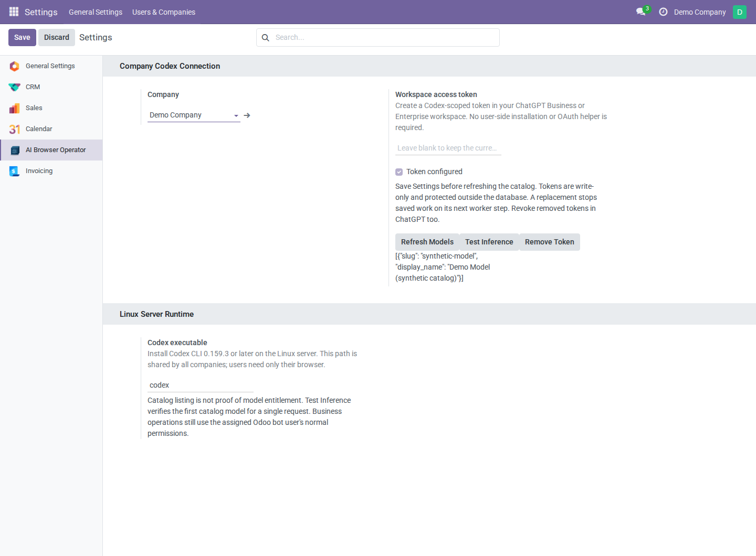This screenshot has width=756, height=556.
Task: Open the General Settings top menu
Action: tap(96, 12)
